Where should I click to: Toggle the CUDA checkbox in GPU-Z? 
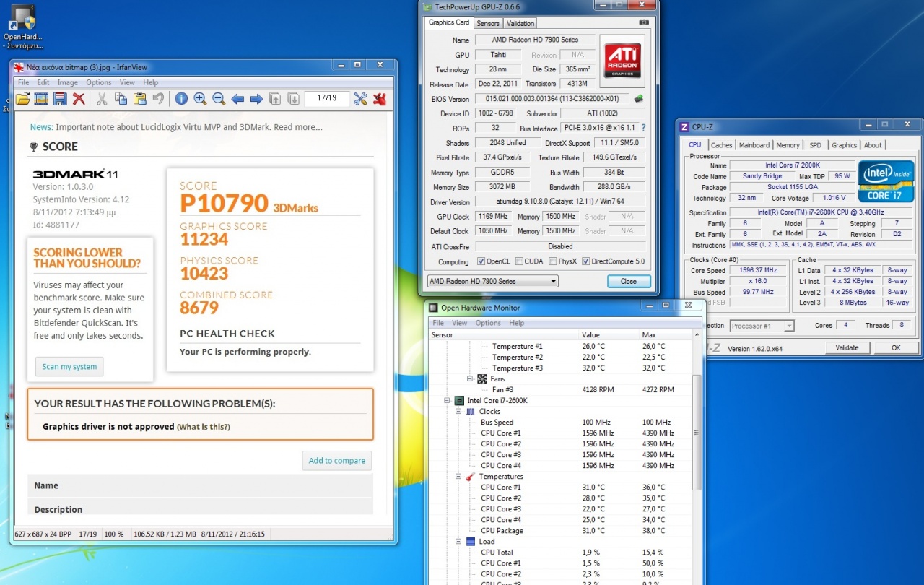518,261
